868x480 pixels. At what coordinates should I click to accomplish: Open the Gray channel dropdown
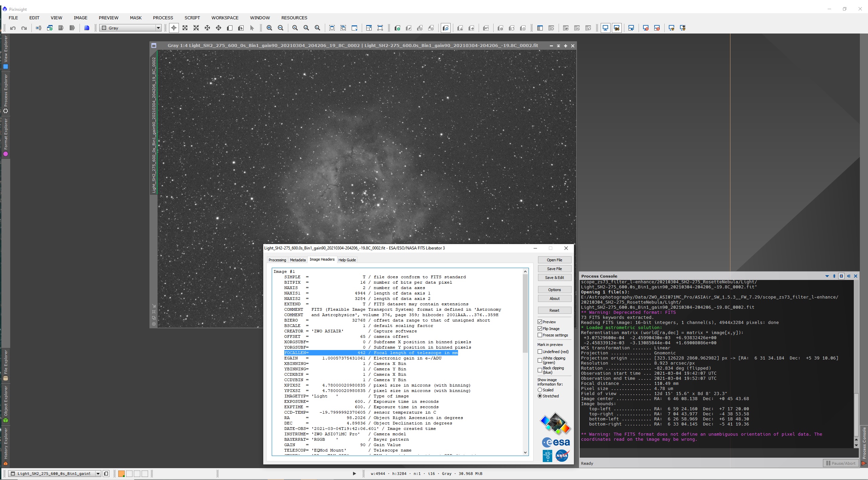point(131,28)
